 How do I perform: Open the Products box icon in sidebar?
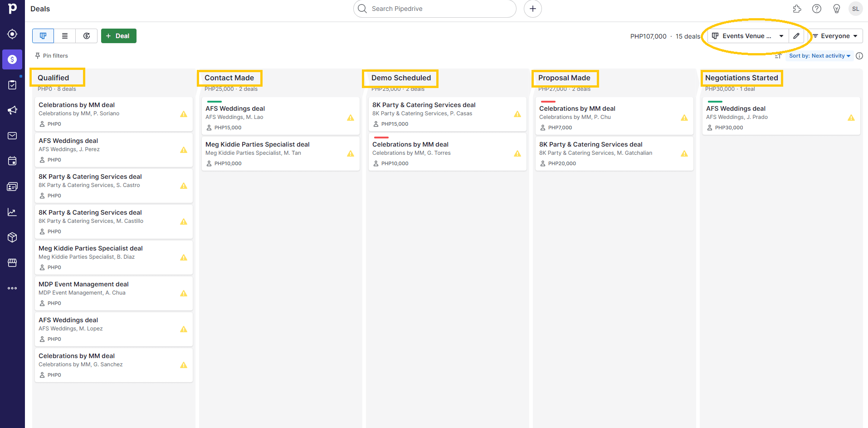pyautogui.click(x=12, y=237)
